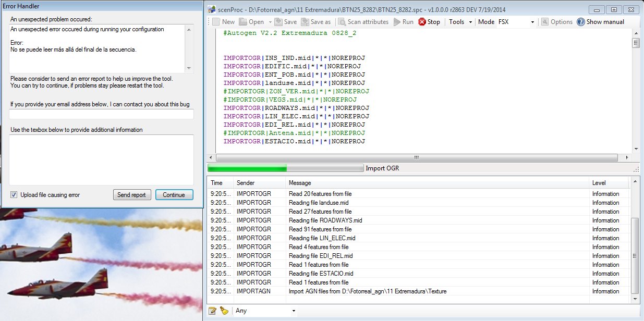The height and width of the screenshot is (321, 644).
Task: Click the Run play icon
Action: click(x=397, y=22)
